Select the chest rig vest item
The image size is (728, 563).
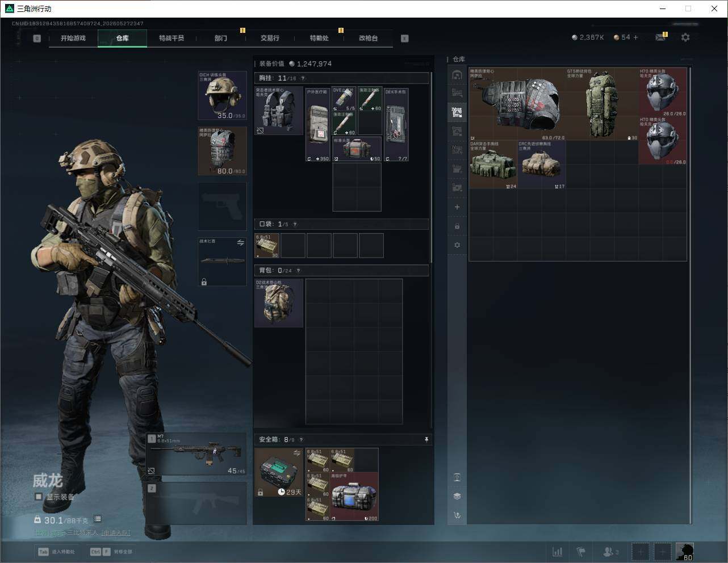279,111
